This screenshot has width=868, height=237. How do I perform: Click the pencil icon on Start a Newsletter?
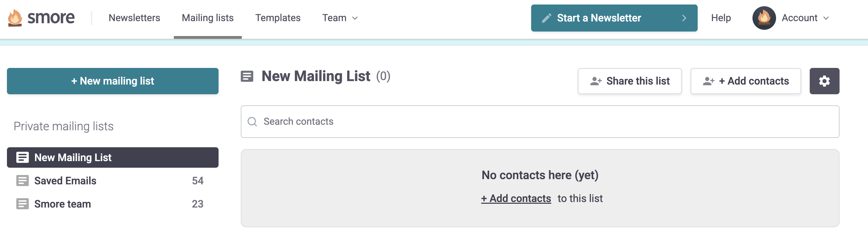547,17
